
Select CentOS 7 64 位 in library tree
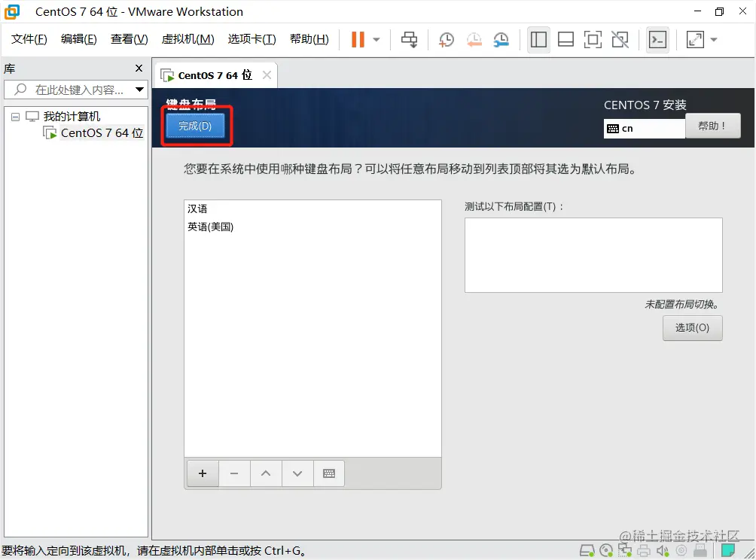coord(102,133)
